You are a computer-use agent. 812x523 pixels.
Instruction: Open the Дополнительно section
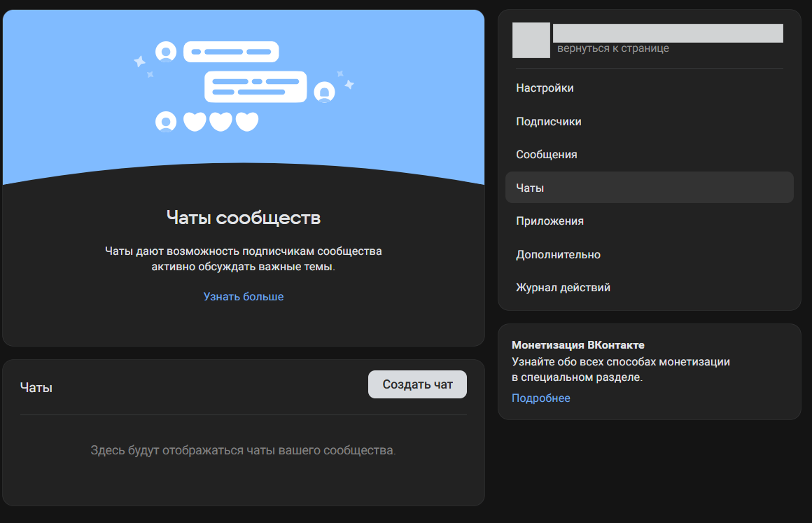tap(558, 254)
